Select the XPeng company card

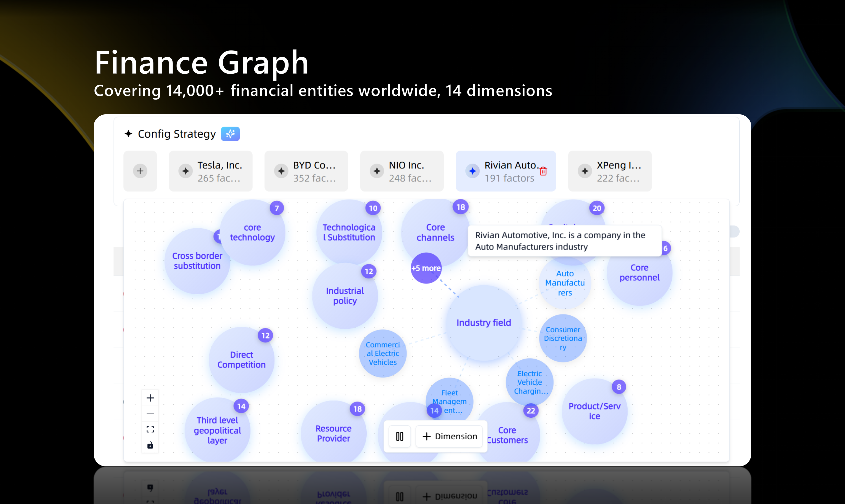(610, 171)
